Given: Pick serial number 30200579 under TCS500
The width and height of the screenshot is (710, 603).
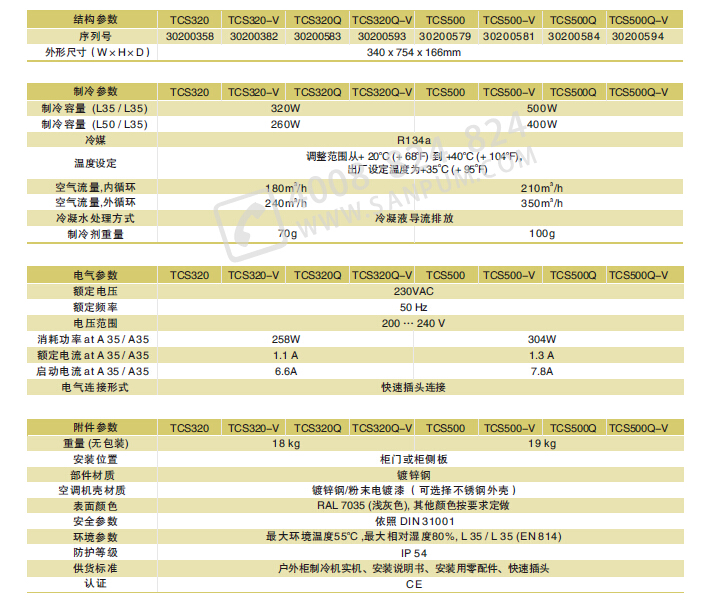Looking at the screenshot, I should pos(445,36).
